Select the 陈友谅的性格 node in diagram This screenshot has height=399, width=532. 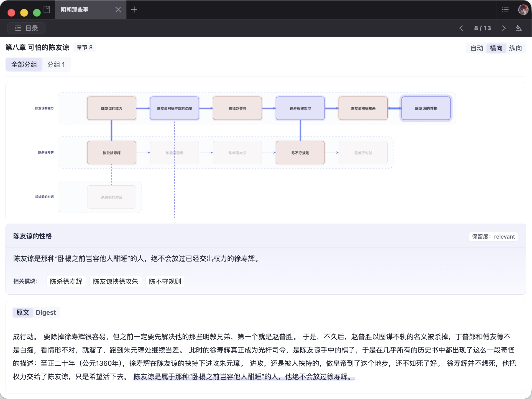[x=426, y=108]
